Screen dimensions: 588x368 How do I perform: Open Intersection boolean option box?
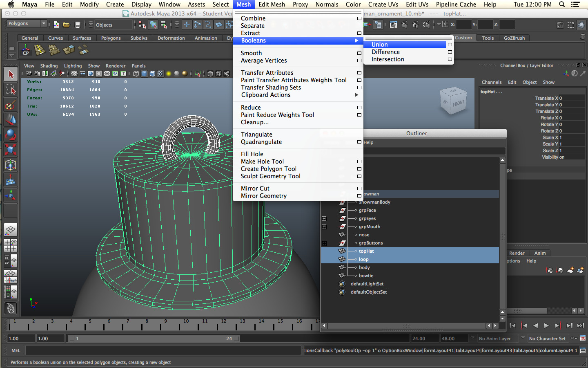[x=450, y=59]
